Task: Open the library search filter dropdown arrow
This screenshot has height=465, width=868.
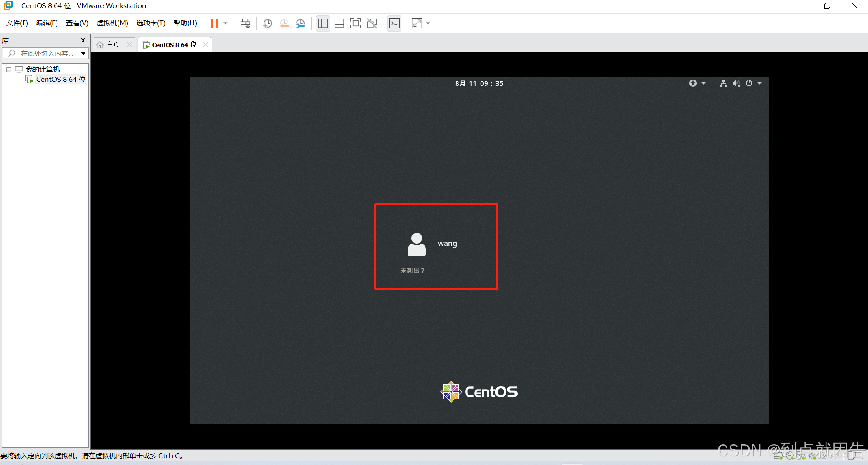Action: 84,53
